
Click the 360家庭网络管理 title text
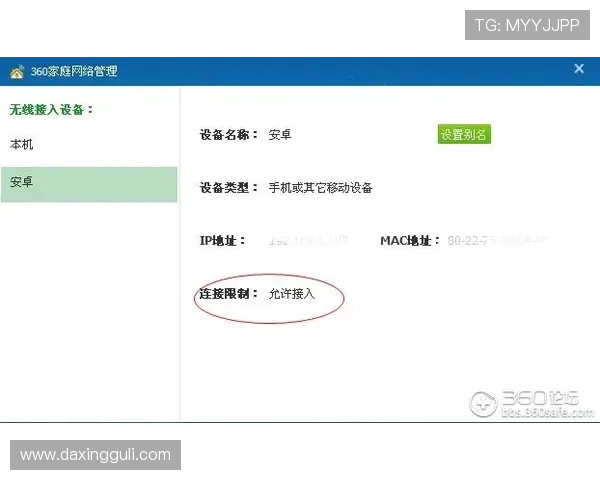point(74,71)
